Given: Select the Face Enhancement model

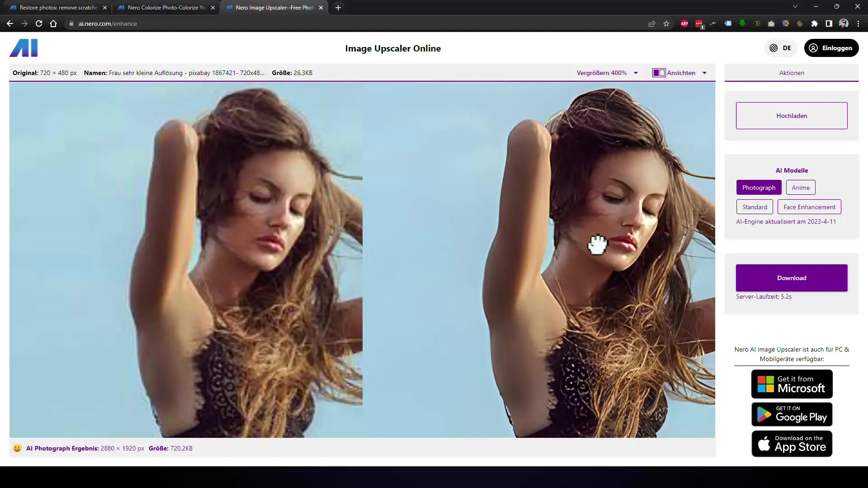Looking at the screenshot, I should click(809, 207).
